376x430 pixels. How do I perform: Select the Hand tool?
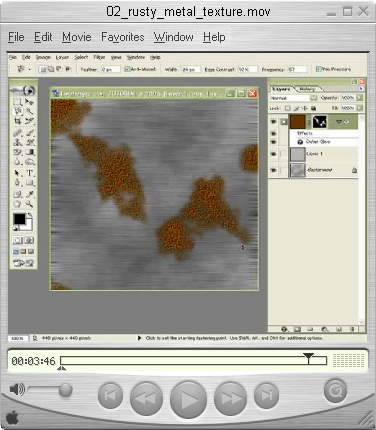coord(17,204)
